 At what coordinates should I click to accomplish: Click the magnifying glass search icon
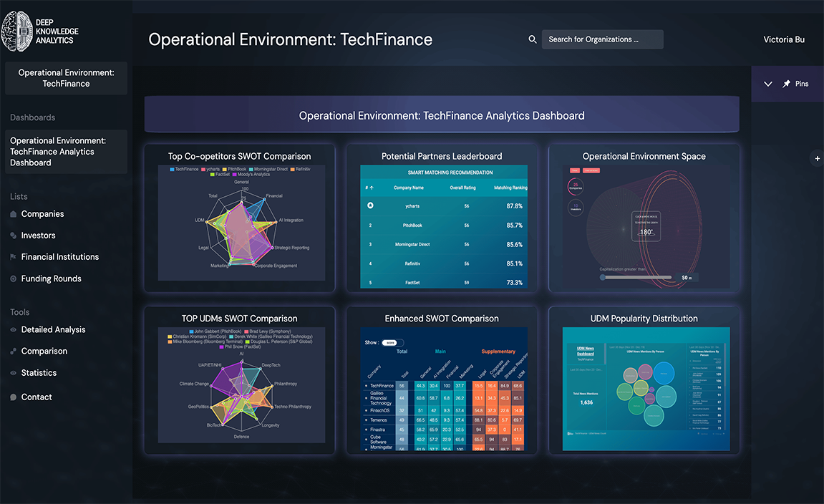(533, 39)
